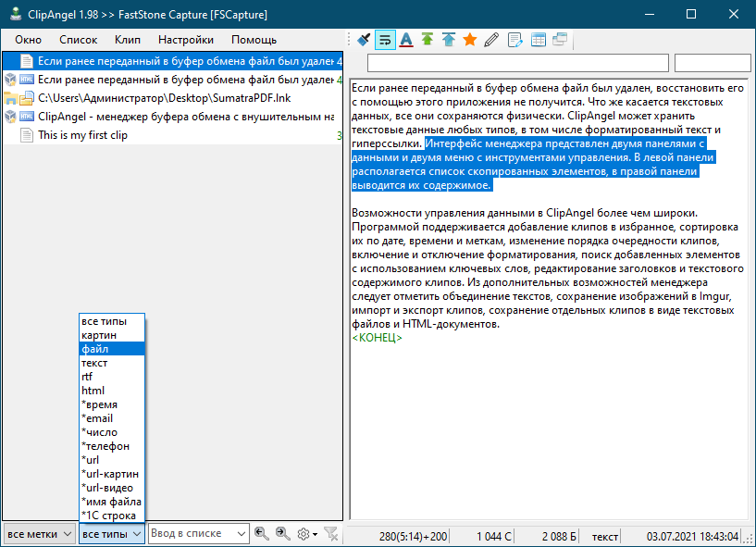
Task: Click the funnel clear-filter icon
Action: (331, 534)
